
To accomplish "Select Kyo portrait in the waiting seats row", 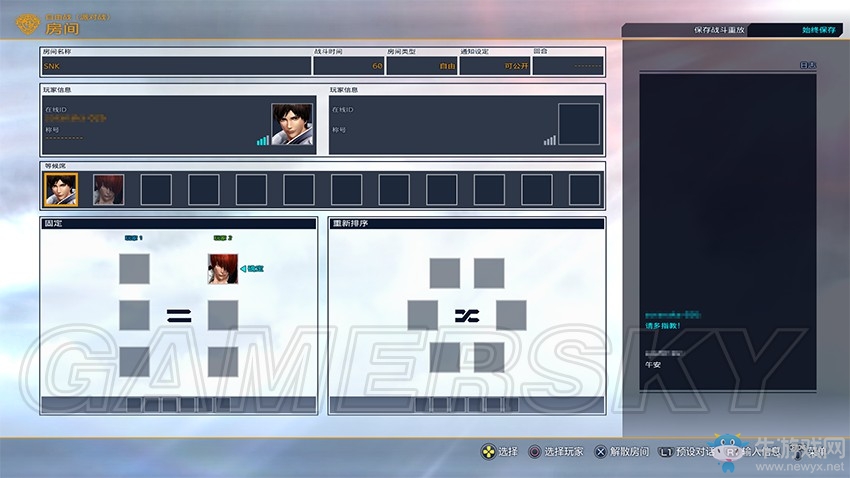I will coord(61,190).
